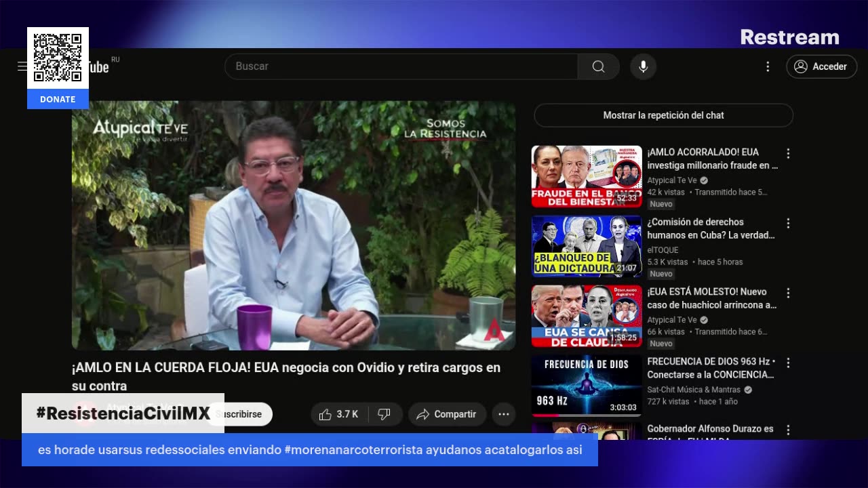
Task: Open more actions ellipsis below video
Action: point(503,414)
